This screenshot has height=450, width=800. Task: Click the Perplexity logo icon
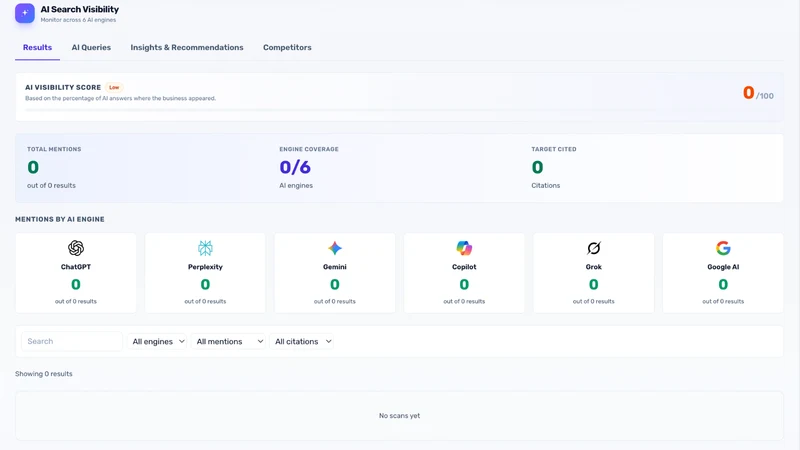pos(205,248)
